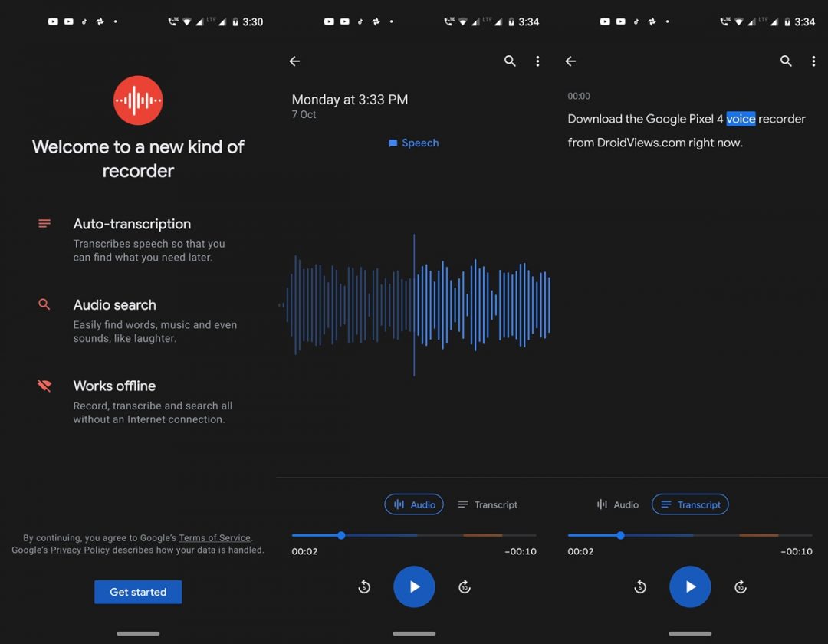
Task: Skip forward 10 seconds on audio screen
Action: [x=464, y=586]
